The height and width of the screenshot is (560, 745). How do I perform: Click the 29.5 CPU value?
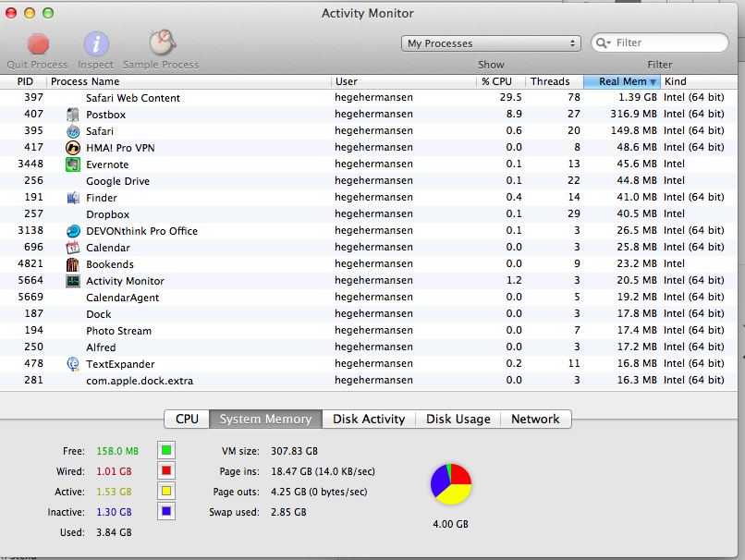pos(511,97)
